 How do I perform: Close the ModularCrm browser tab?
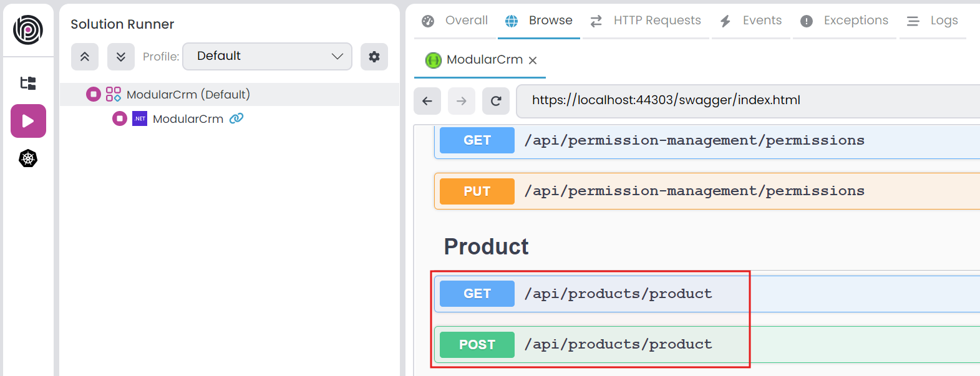coord(533,60)
